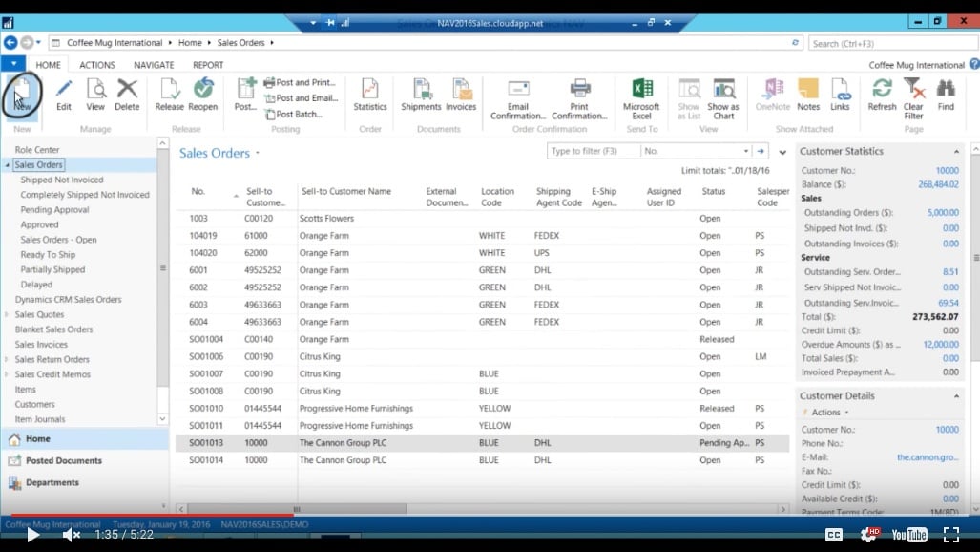Open Shipments documents

pos(421,96)
